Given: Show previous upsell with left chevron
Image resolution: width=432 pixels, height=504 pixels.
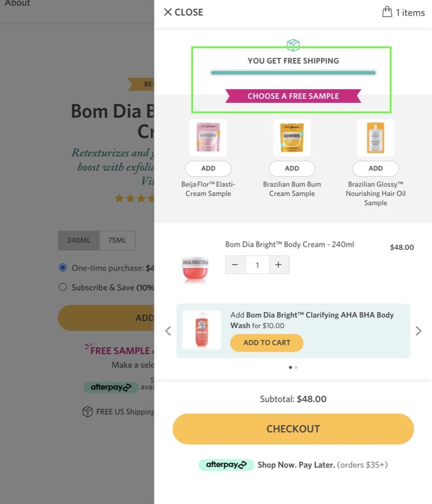Looking at the screenshot, I should tap(168, 331).
